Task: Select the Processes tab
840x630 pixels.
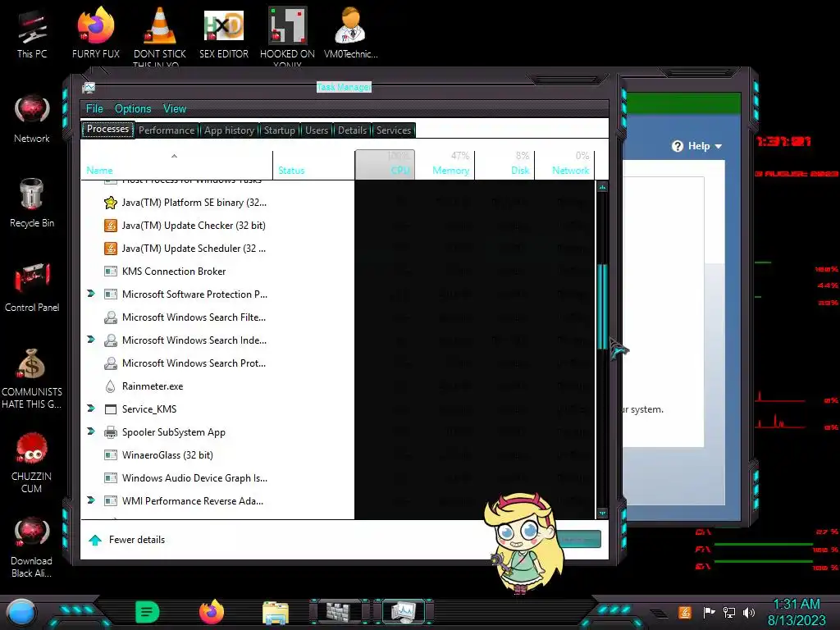Action: (107, 129)
